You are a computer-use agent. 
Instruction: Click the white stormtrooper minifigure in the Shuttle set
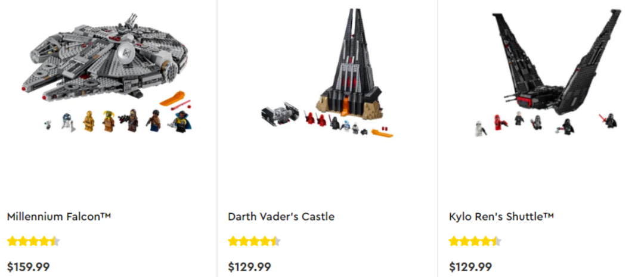481,129
